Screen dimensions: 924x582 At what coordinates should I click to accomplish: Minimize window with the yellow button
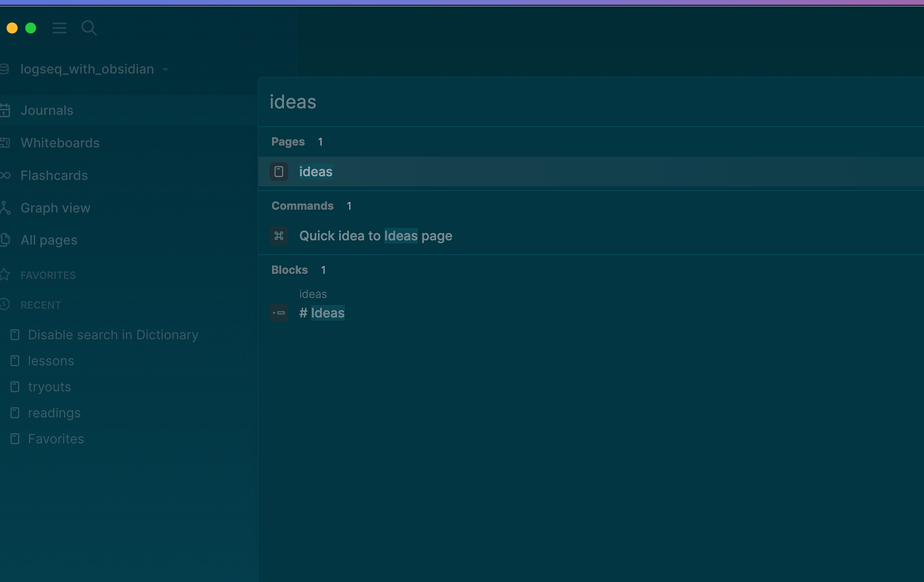point(12,28)
